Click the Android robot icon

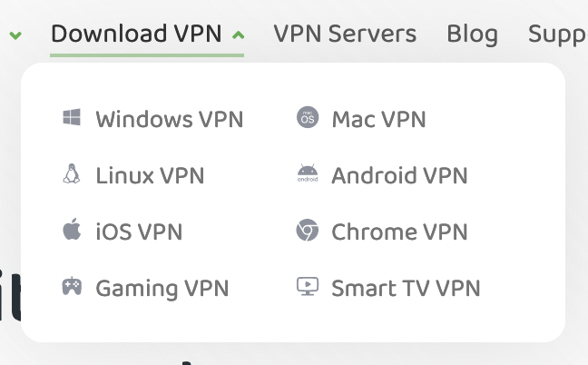308,173
